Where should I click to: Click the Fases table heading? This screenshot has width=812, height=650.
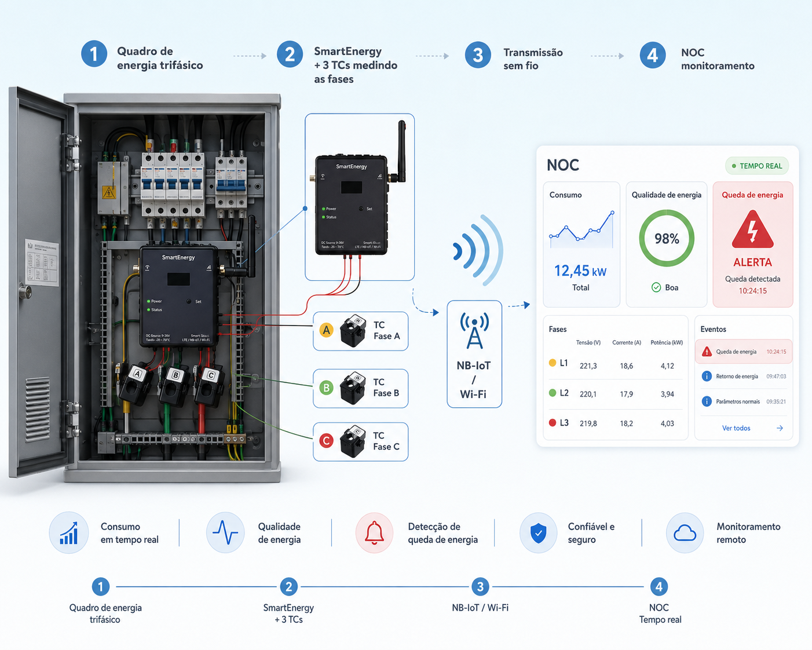tap(558, 329)
